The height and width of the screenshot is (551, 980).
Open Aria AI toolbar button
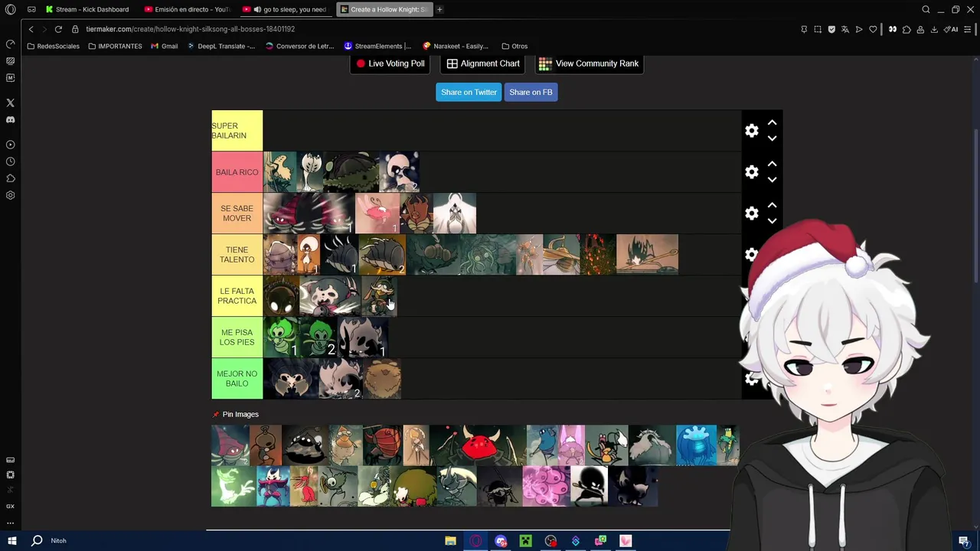(951, 29)
